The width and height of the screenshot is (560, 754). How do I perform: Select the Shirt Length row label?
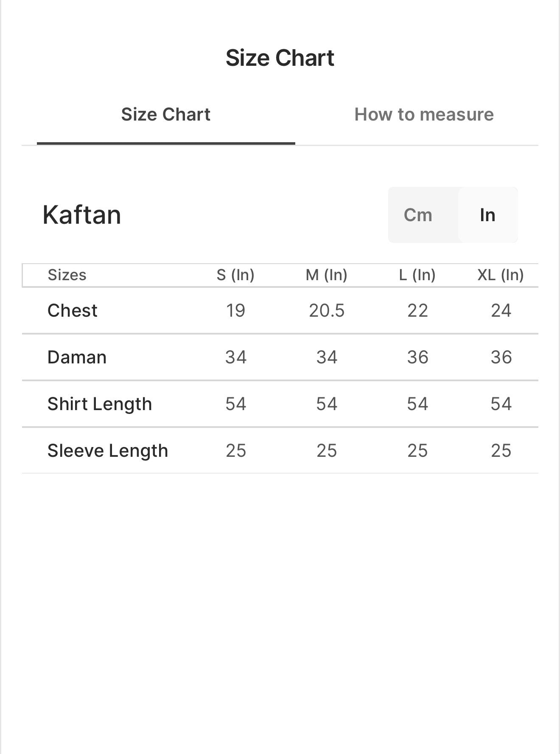point(100,404)
